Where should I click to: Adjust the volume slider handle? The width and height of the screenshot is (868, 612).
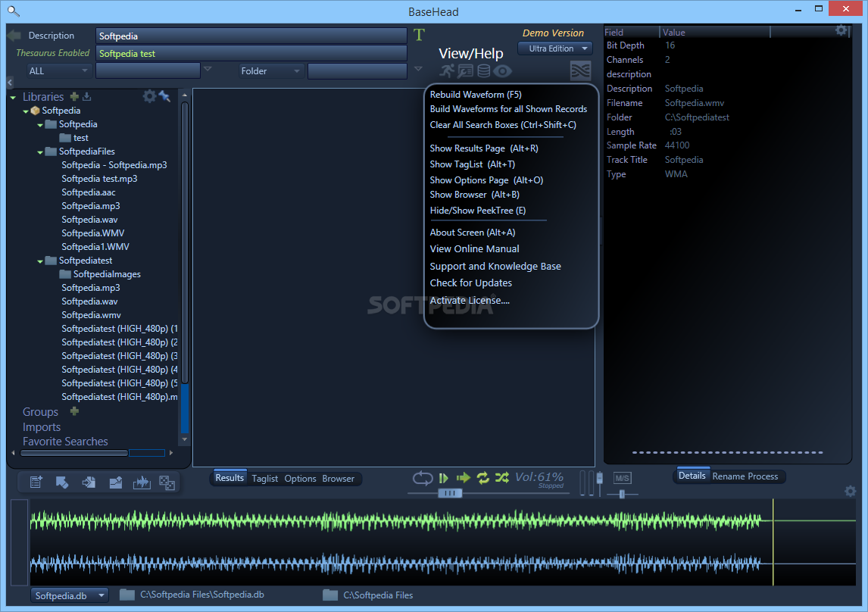click(x=450, y=493)
